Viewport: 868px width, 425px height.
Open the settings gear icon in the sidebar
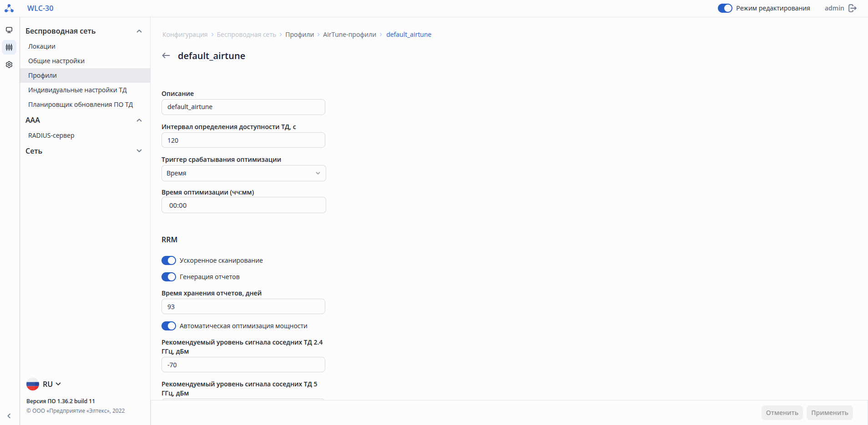(9, 65)
